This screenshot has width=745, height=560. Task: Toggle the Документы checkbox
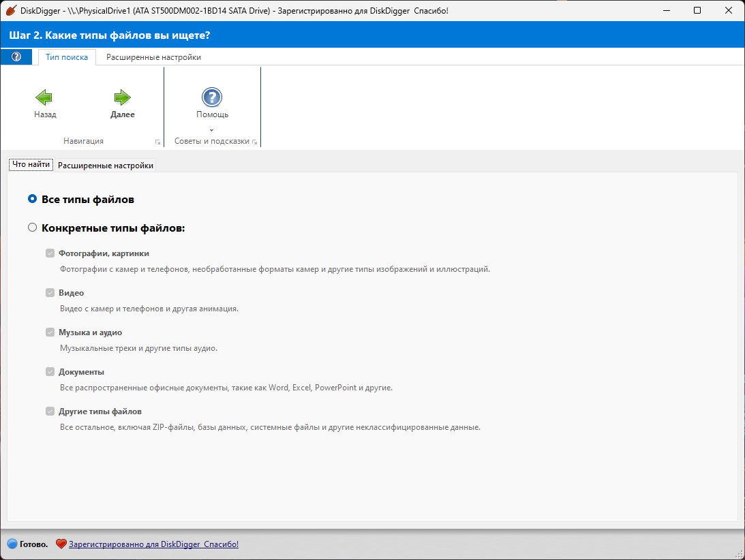pos(50,371)
